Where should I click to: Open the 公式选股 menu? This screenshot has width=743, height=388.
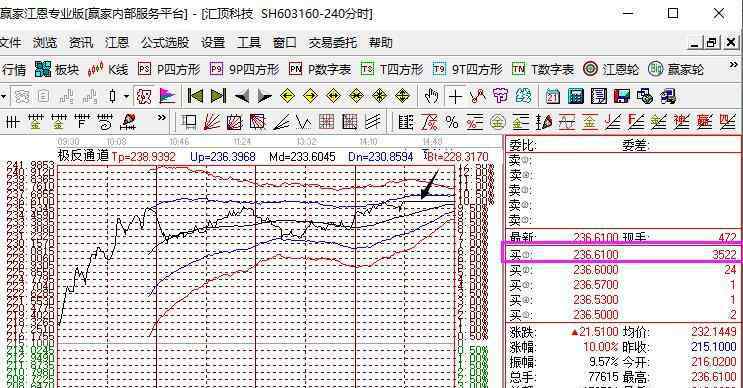click(x=165, y=43)
